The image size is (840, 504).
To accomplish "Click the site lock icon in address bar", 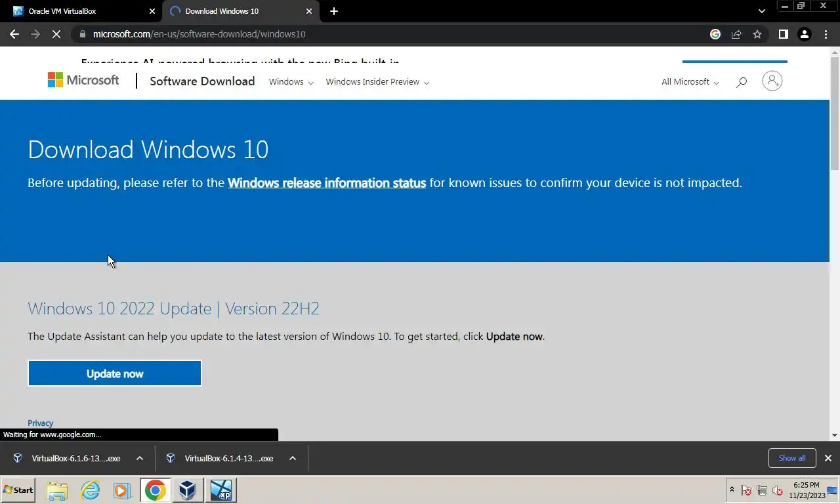I will 82,34.
